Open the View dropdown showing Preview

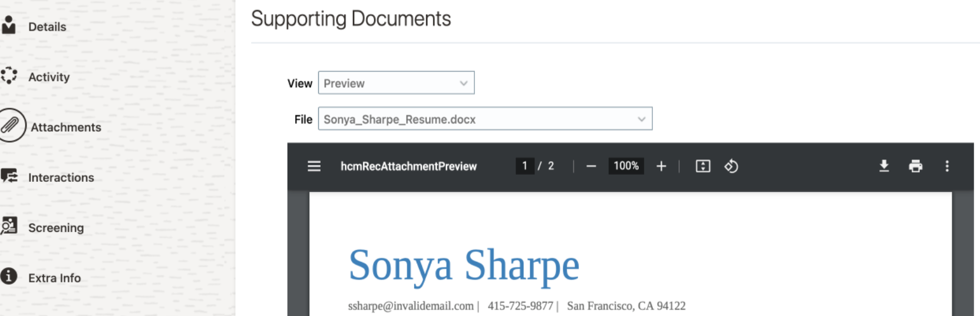(x=396, y=83)
